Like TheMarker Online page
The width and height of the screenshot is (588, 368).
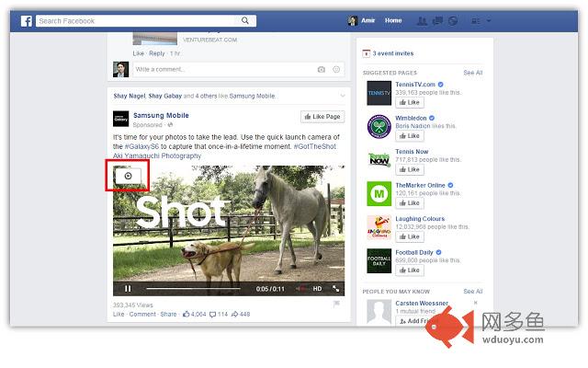coord(410,203)
